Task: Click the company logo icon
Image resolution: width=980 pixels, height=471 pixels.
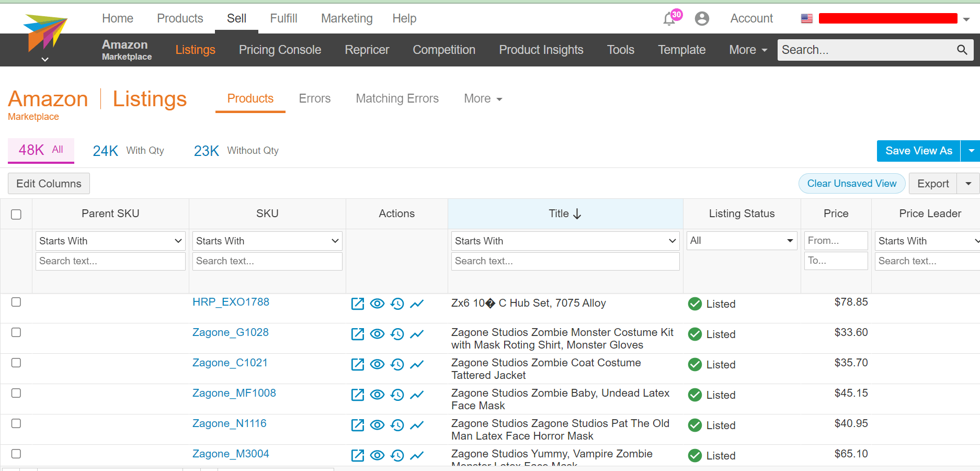Action: (x=45, y=32)
